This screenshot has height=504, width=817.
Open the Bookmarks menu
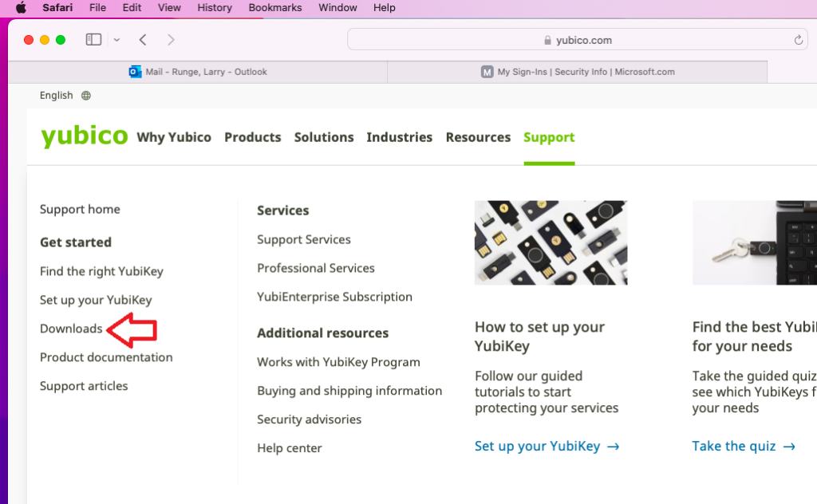[x=274, y=8]
